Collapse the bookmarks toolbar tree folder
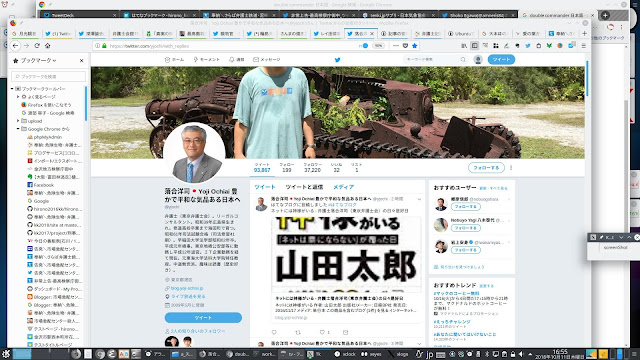The width and height of the screenshot is (640, 360). [12, 89]
